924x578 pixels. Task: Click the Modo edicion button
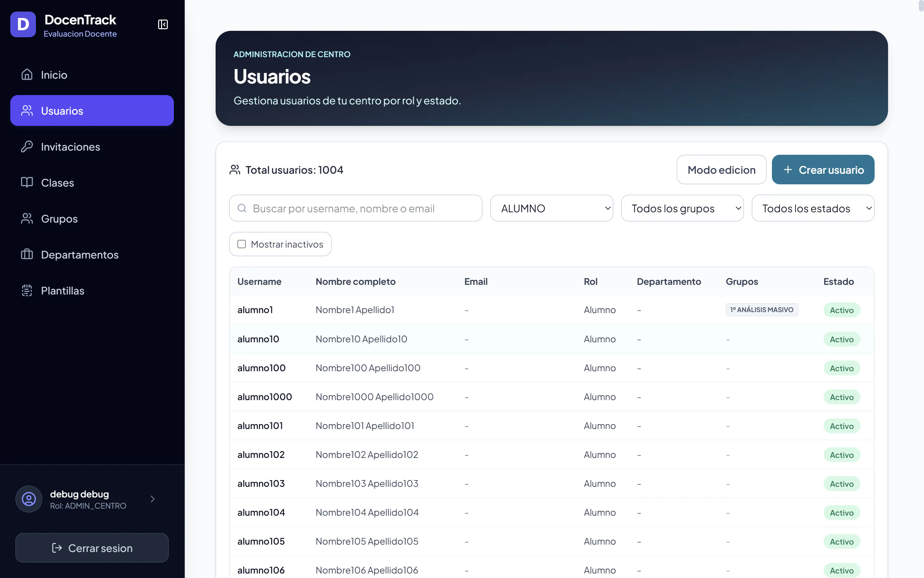721,170
